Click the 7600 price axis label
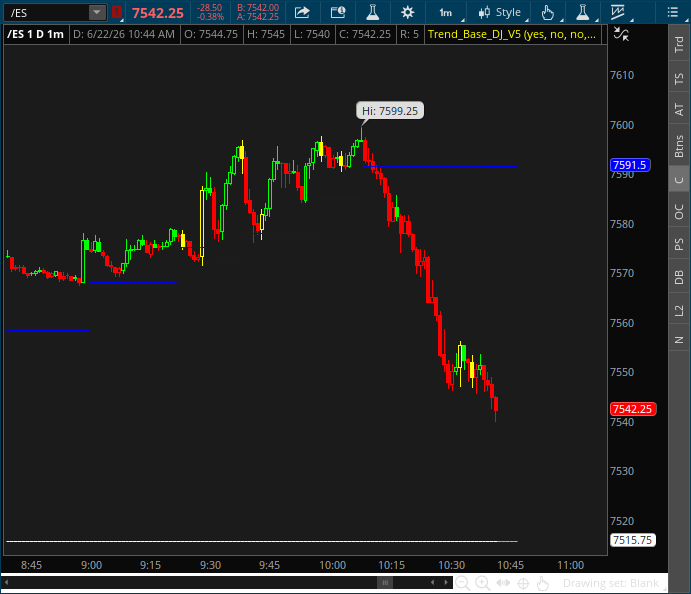691x594 pixels. (x=622, y=125)
